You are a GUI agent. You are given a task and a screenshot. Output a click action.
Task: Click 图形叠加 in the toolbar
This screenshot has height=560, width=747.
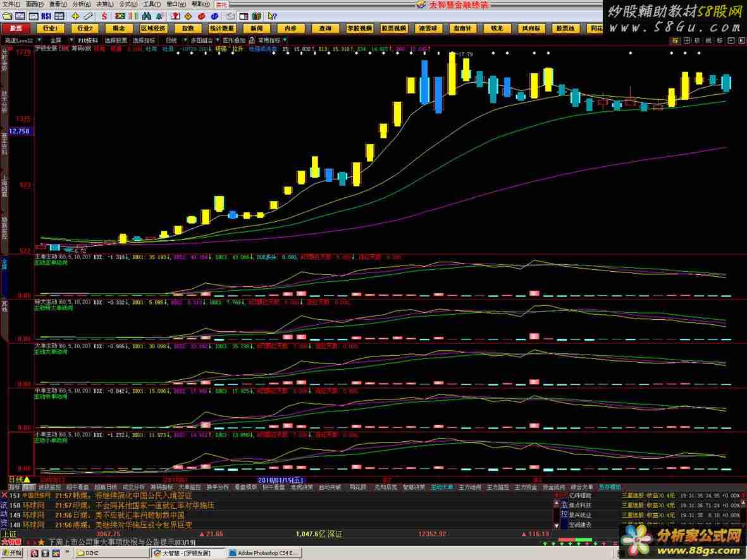(x=235, y=40)
